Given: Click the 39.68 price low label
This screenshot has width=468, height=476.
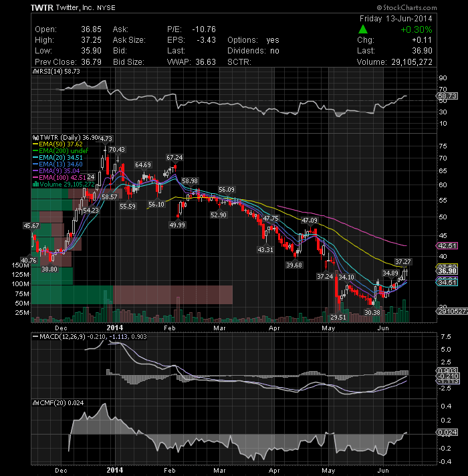Looking at the screenshot, I should point(294,265).
